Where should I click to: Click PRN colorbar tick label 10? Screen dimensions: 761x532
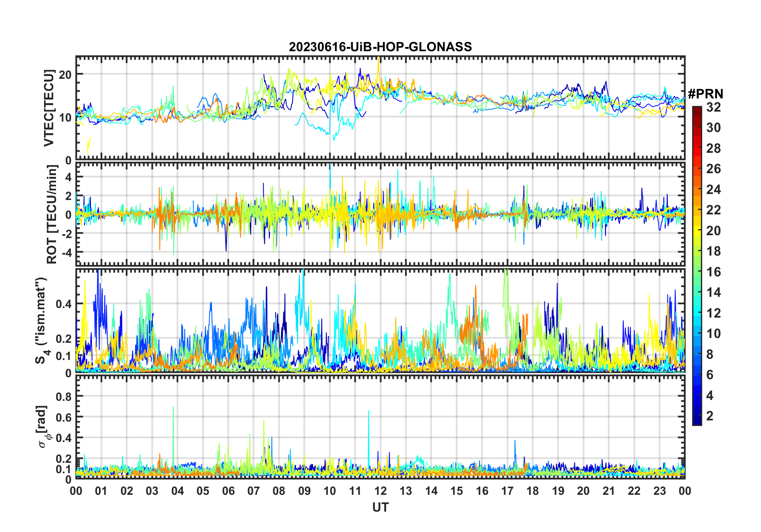[713, 334]
